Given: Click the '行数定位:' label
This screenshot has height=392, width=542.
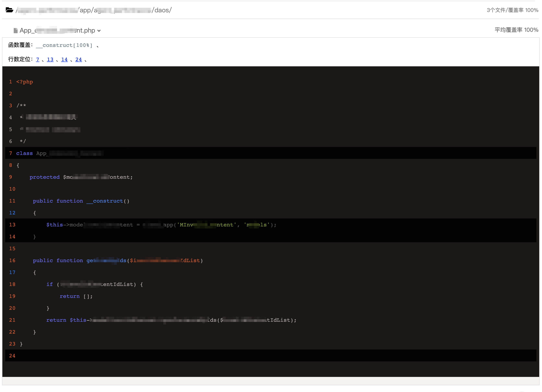Looking at the screenshot, I should pyautogui.click(x=20, y=59).
